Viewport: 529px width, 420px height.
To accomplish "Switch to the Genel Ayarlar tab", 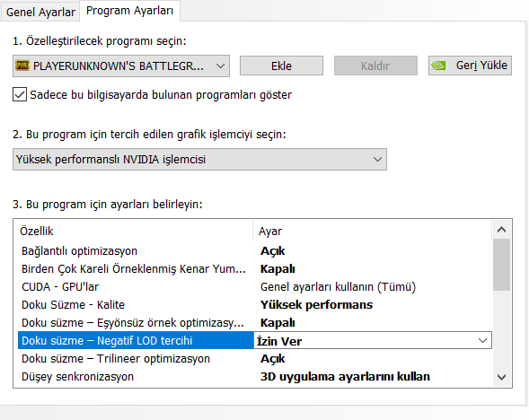I will [40, 13].
